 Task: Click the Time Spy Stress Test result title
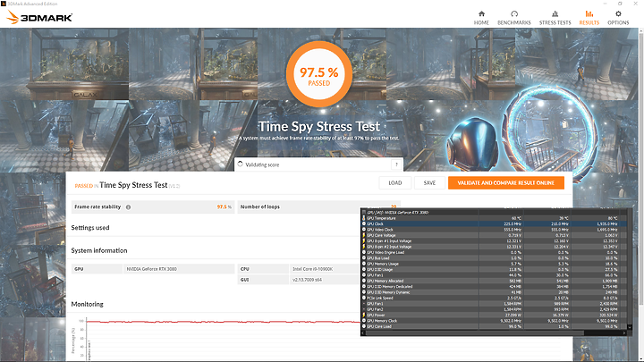[133, 185]
